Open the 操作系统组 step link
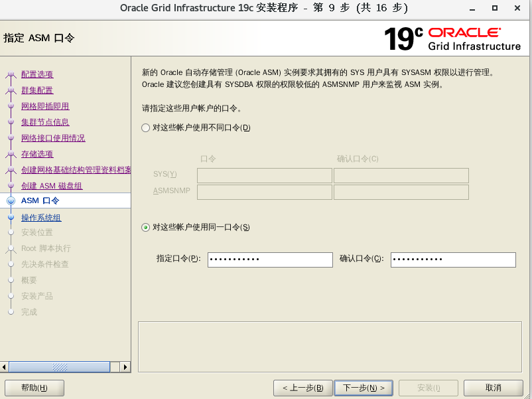This screenshot has width=532, height=399. 41,218
